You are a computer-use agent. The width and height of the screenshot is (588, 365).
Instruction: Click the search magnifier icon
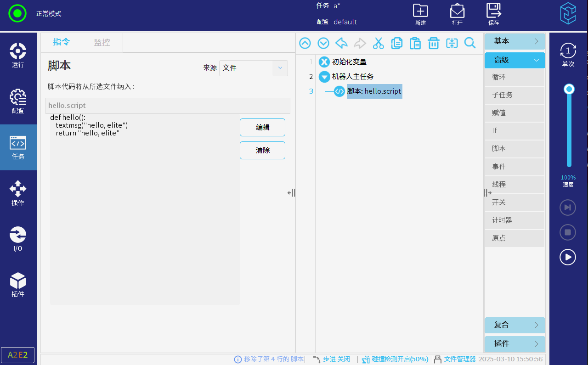point(470,43)
